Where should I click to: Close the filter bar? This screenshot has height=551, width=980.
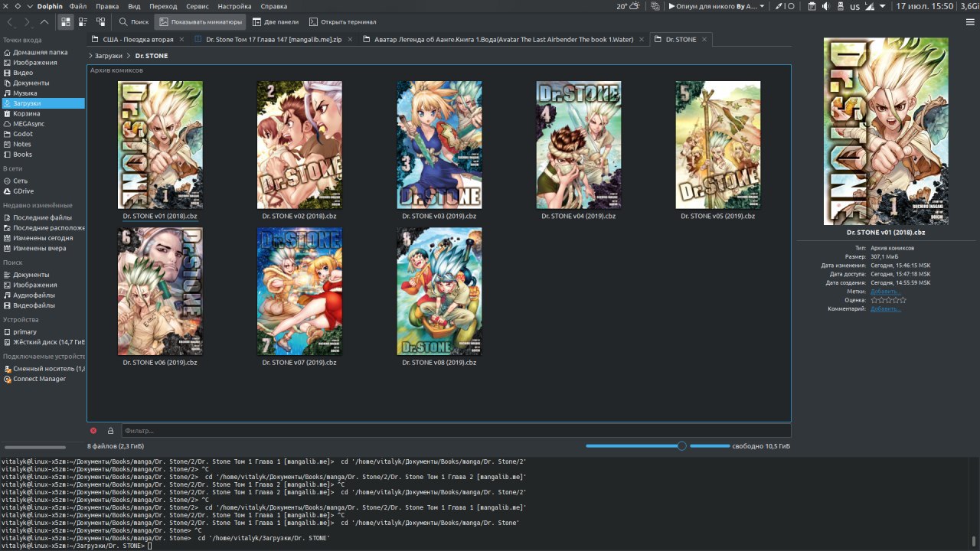pyautogui.click(x=93, y=431)
